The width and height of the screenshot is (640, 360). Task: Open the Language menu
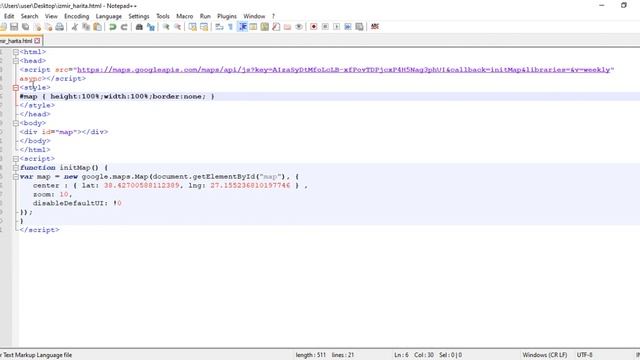(109, 16)
